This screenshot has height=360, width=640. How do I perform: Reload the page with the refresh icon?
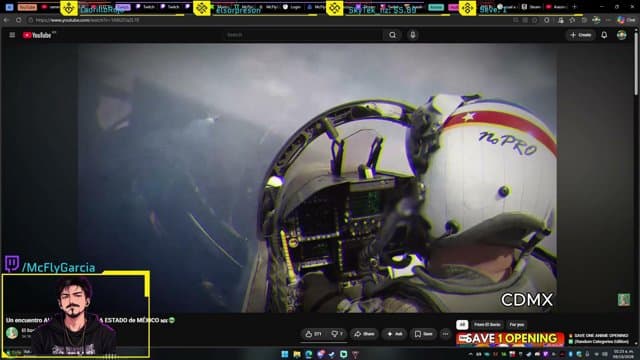click(19, 20)
